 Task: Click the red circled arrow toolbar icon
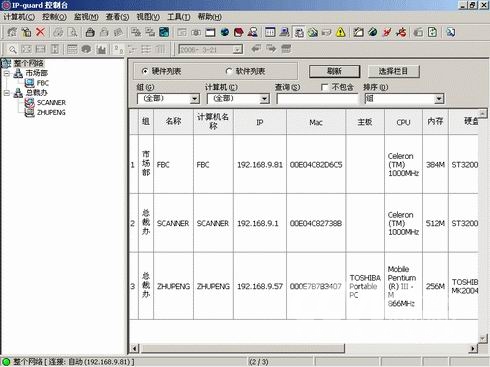click(401, 32)
